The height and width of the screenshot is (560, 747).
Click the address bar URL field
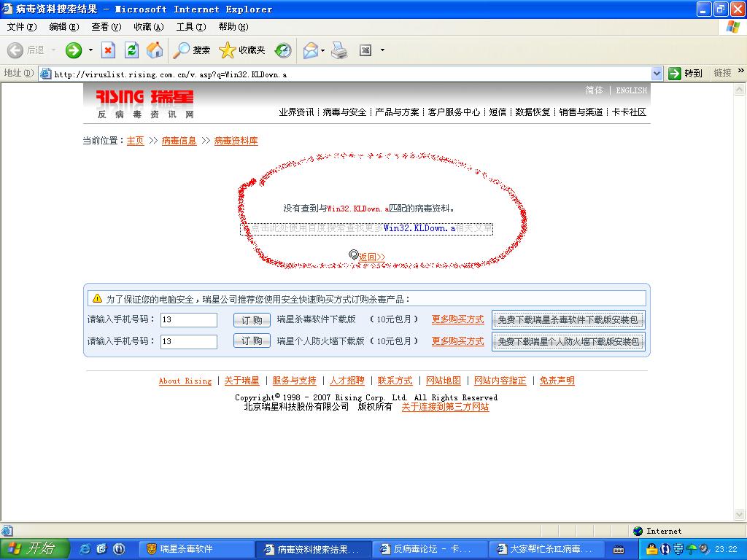pyautogui.click(x=350, y=74)
